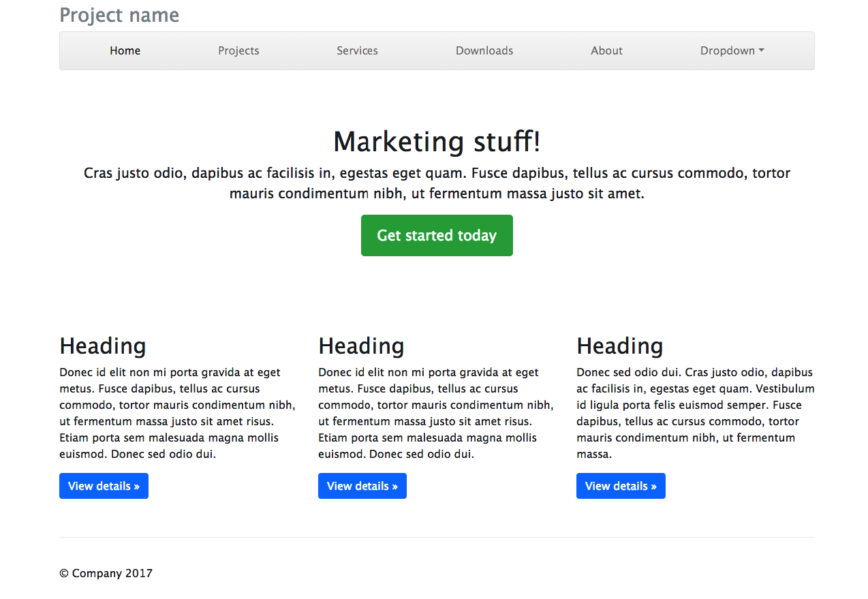Go to the Services page
868x599 pixels.
(357, 50)
